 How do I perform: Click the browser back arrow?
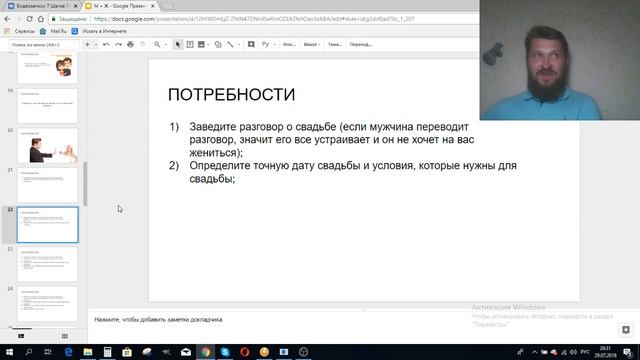click(x=7, y=19)
